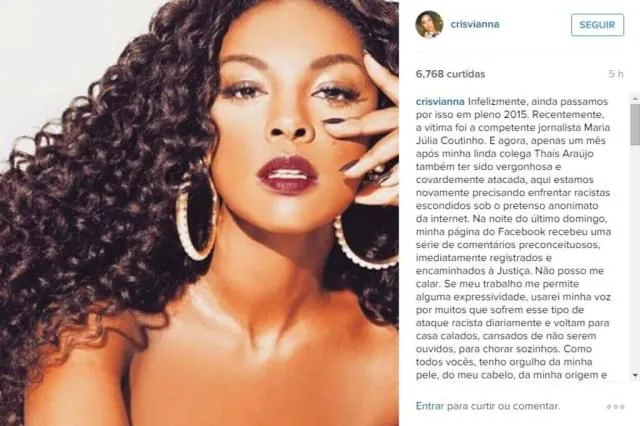Viewport: 640px width, 426px height.
Task: Click the woman's face in post photo
Action: tap(286, 122)
